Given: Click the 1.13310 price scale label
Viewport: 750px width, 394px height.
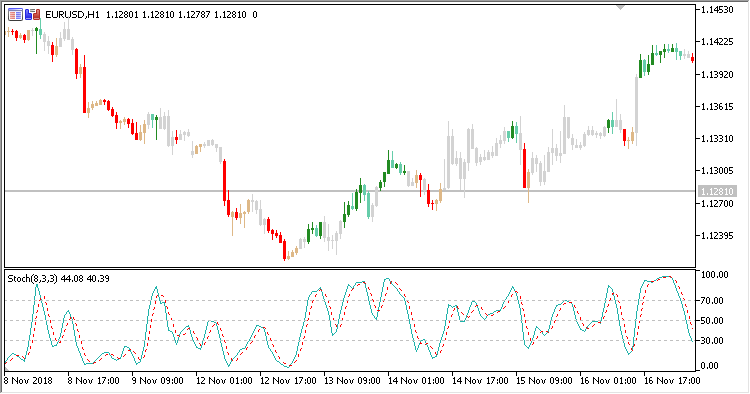Looking at the screenshot, I should click(x=717, y=139).
